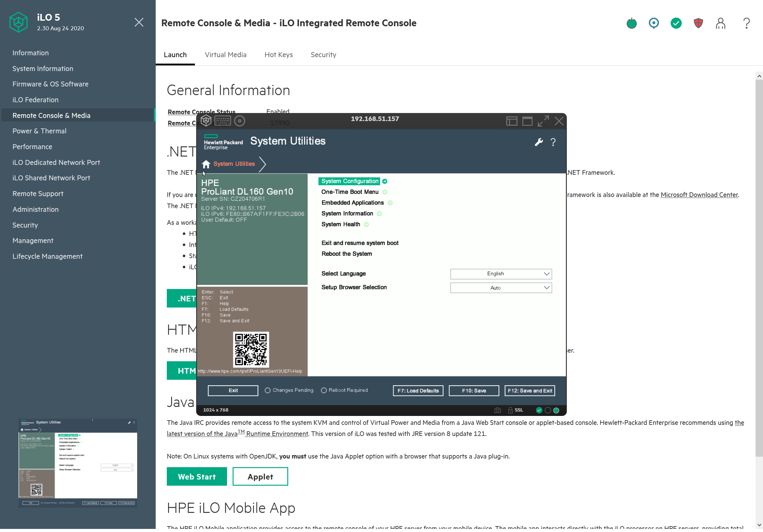Click the Microsoft Download Center link
Screen dimensions: 763x532
(699, 195)
